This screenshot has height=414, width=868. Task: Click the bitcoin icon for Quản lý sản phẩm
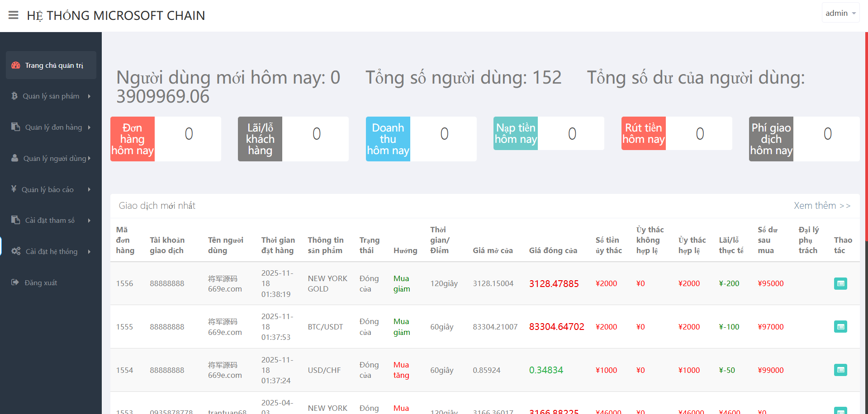14,96
